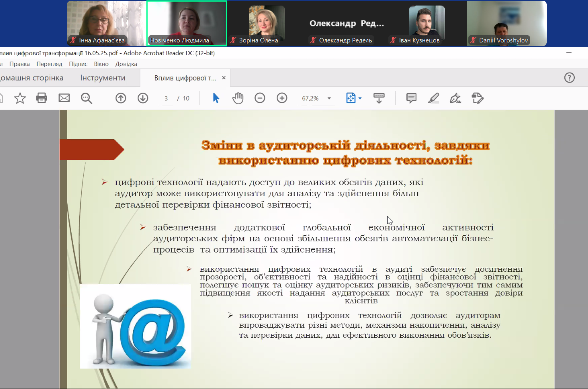Select the arrow selection tool
The height and width of the screenshot is (389, 588).
click(216, 98)
